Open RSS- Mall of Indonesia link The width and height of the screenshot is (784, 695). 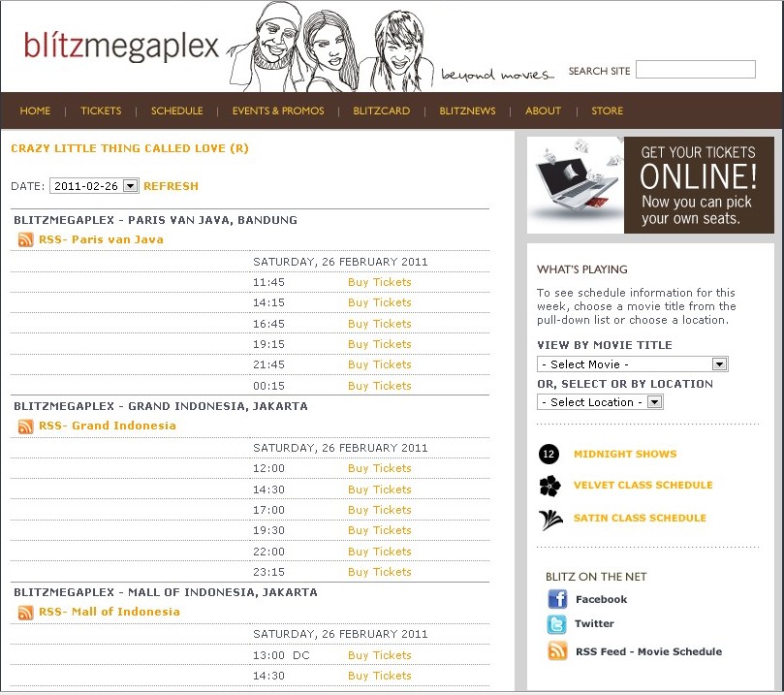[109, 612]
